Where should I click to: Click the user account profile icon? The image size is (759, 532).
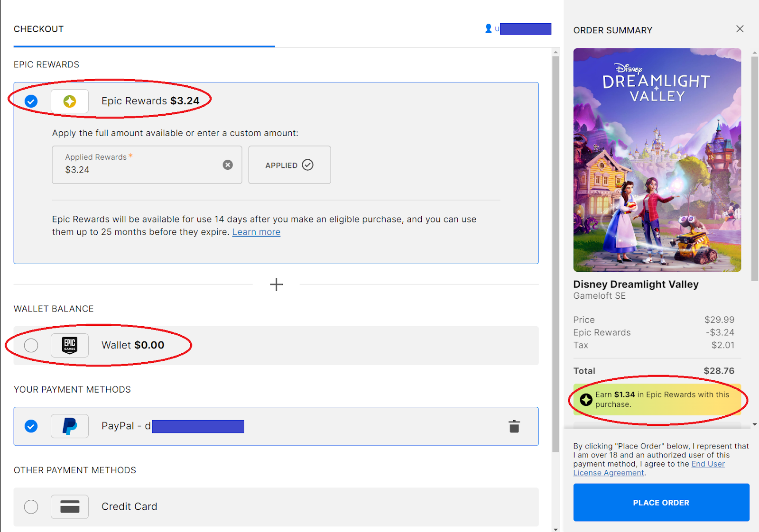point(488,28)
